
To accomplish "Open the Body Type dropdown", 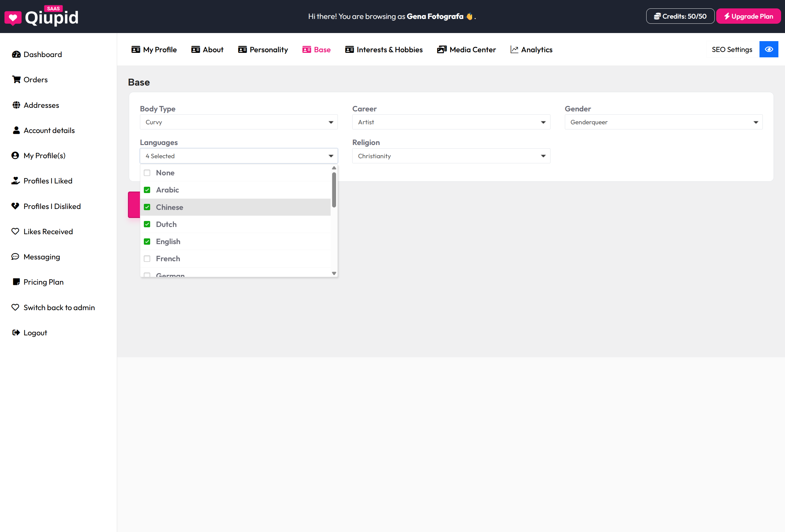I will tap(238, 122).
